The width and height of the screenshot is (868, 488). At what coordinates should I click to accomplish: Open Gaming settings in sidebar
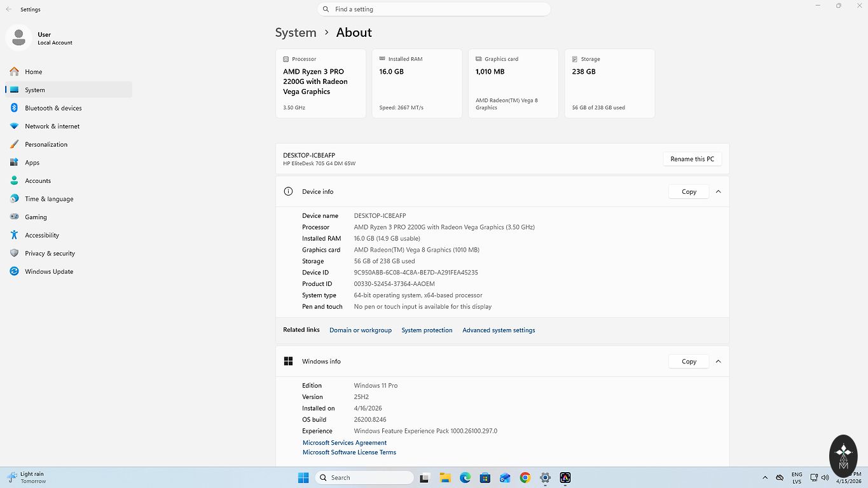(36, 217)
